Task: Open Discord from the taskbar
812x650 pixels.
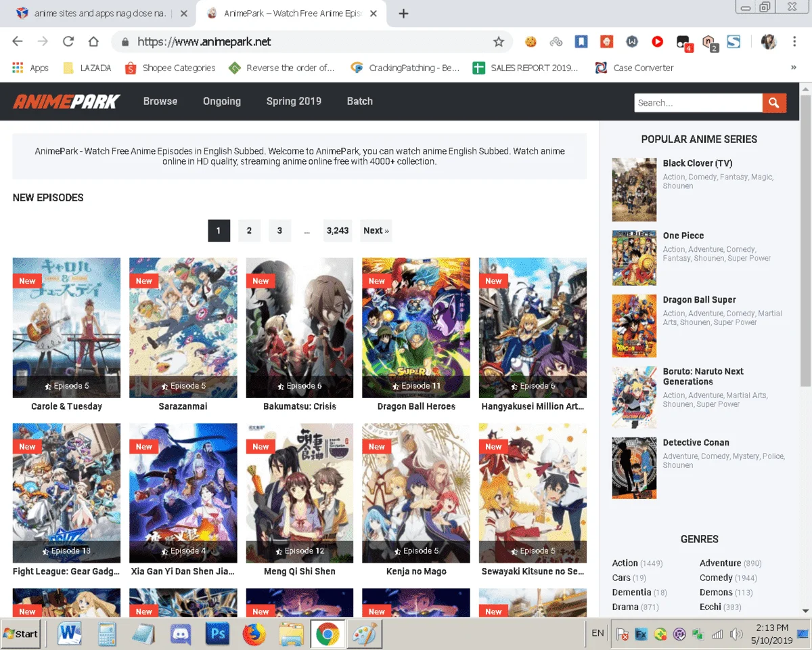Action: (x=181, y=634)
